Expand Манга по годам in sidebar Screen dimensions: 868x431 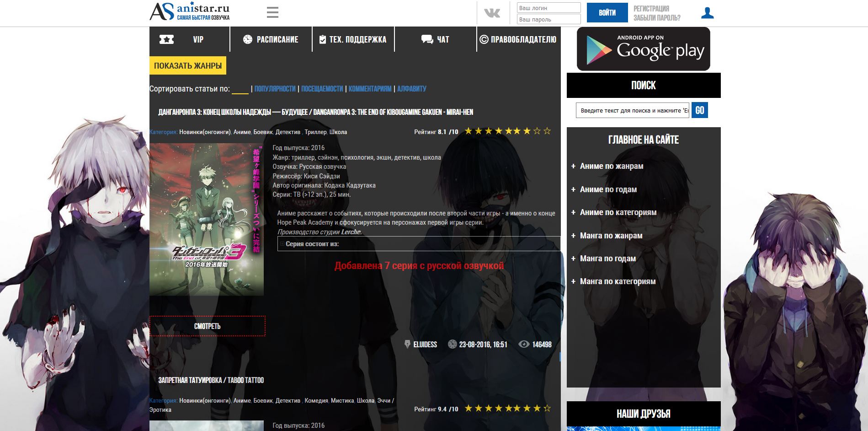coord(607,259)
